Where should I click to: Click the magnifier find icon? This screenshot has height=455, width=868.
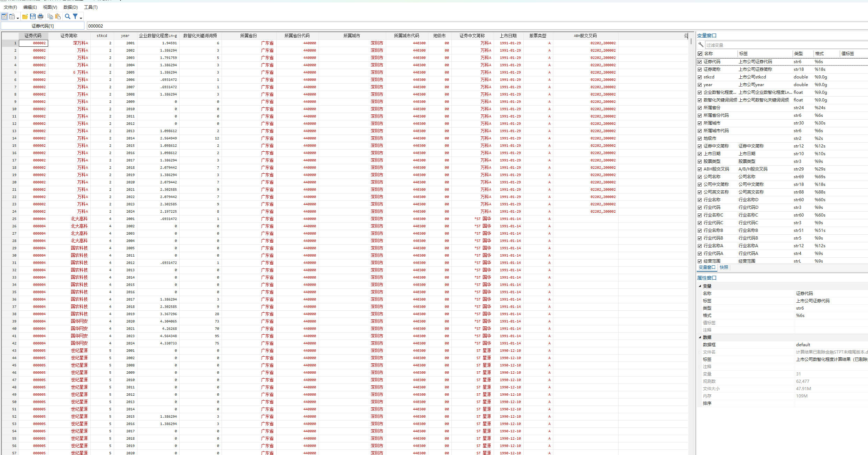[x=68, y=16]
